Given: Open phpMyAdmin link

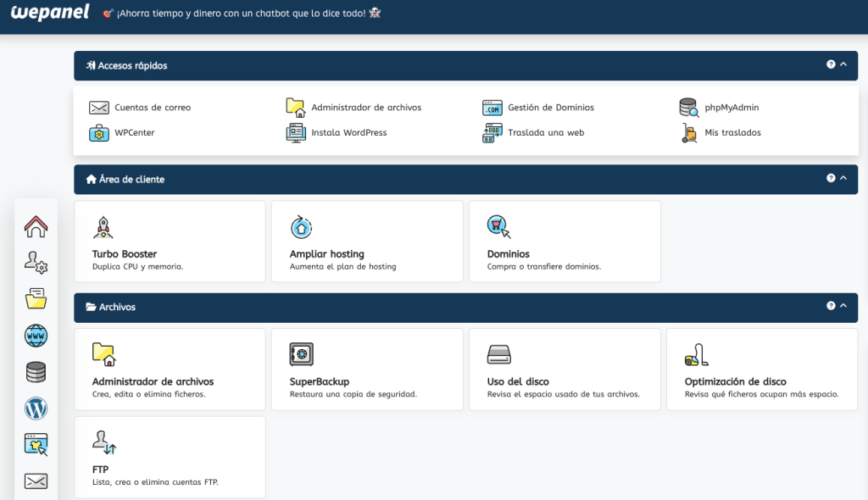Looking at the screenshot, I should click(732, 108).
